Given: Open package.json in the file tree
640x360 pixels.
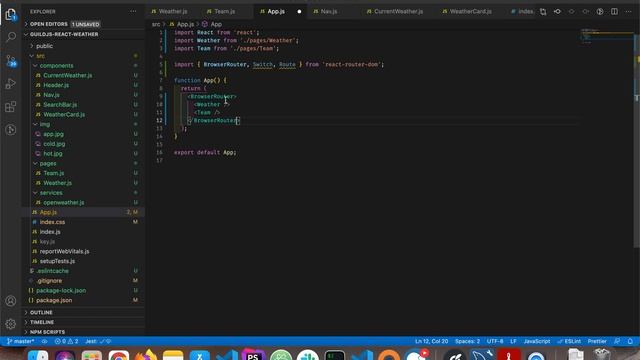Looking at the screenshot, I should [x=83, y=300].
